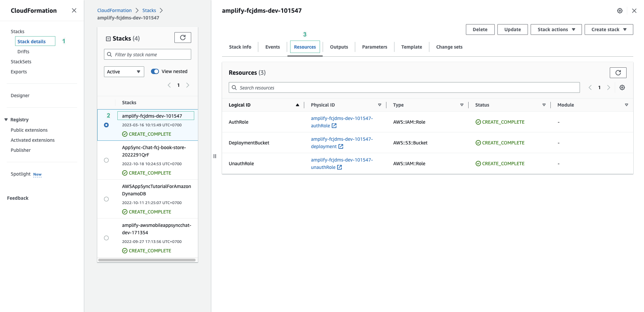644x312 pixels.
Task: Click the Delete stack button
Action: tap(480, 29)
